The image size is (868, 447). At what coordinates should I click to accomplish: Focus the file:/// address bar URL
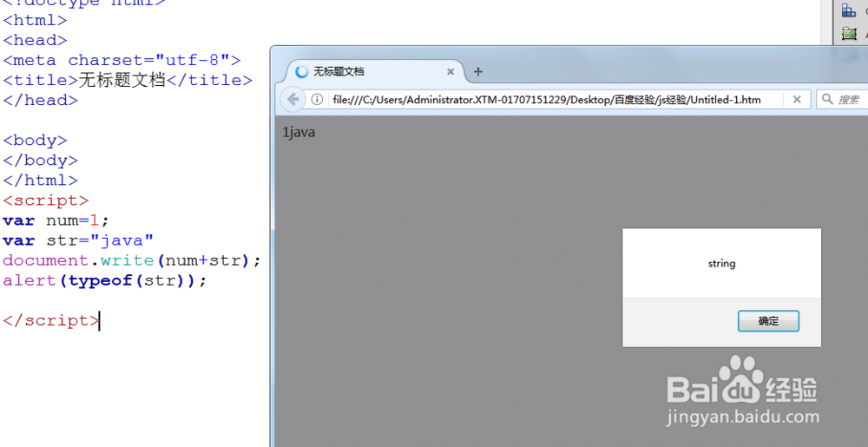pyautogui.click(x=546, y=100)
